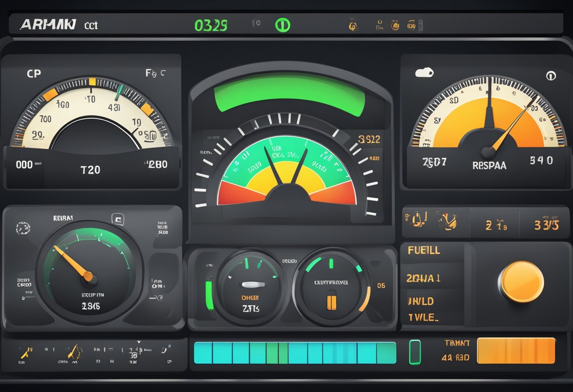This screenshot has height=392, width=573.
Task: Toggle the small square indicator on left gauge
Action: [x=119, y=220]
